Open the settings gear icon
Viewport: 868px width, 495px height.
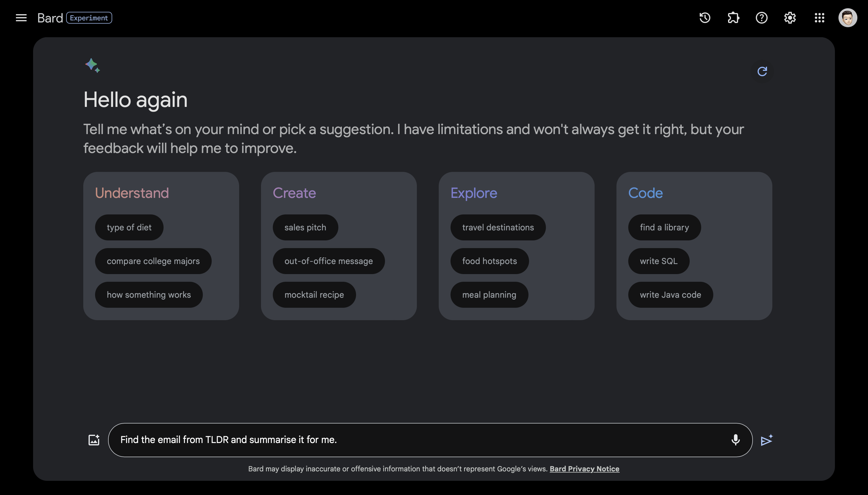[x=790, y=18]
